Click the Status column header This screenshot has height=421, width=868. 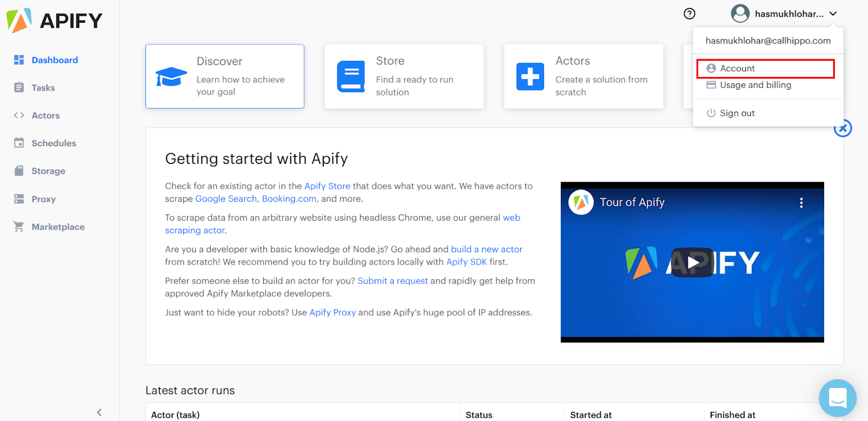pyautogui.click(x=479, y=415)
